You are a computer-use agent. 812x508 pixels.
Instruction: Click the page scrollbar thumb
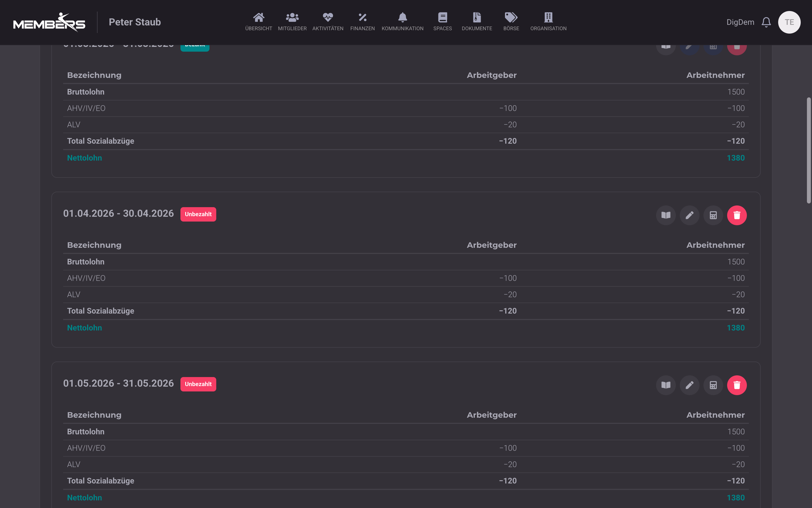click(x=808, y=150)
